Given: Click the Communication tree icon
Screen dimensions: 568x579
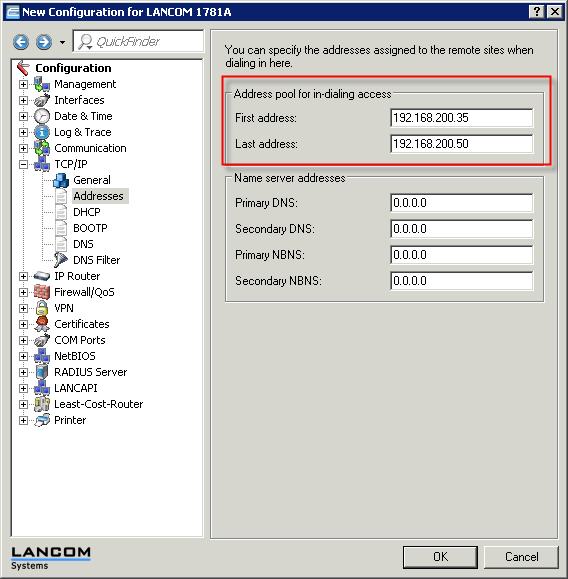Looking at the screenshot, I should pos(42,148).
